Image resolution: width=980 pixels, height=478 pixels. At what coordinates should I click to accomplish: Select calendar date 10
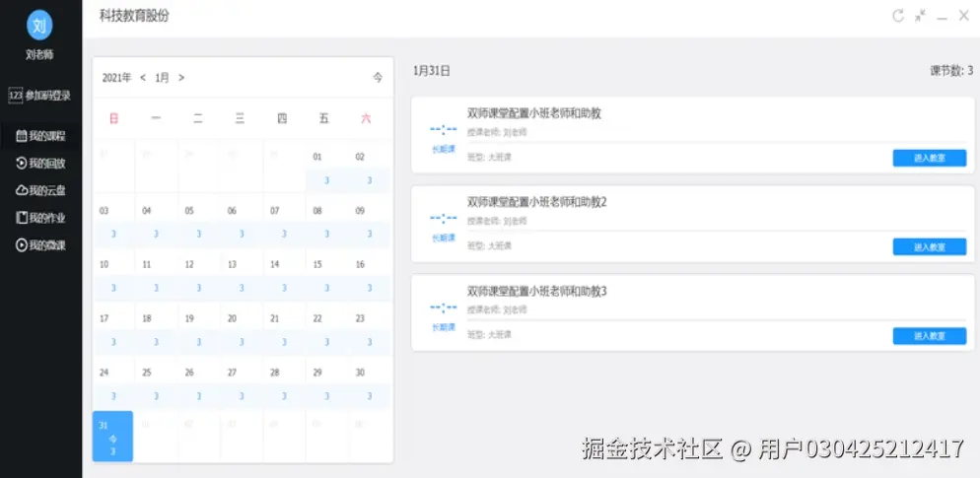click(113, 276)
